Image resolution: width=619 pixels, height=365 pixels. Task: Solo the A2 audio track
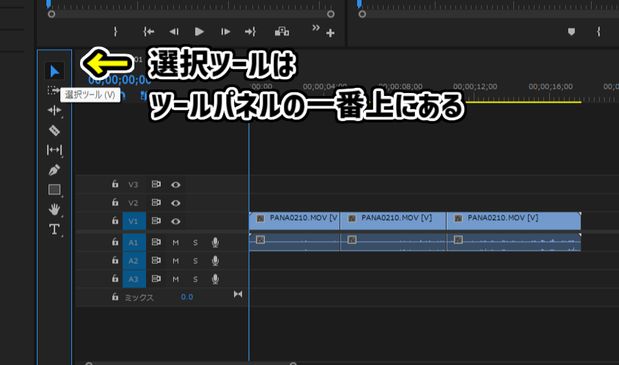pyautogui.click(x=195, y=261)
